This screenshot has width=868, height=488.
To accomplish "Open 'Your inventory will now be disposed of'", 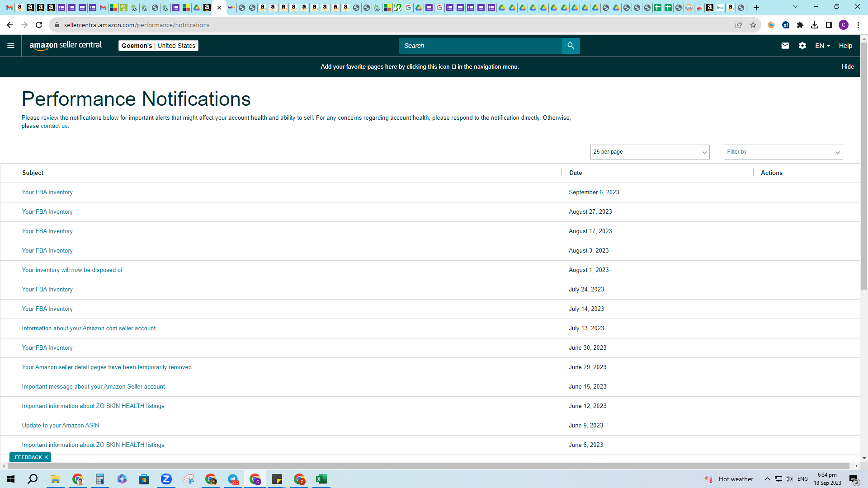I will [72, 270].
